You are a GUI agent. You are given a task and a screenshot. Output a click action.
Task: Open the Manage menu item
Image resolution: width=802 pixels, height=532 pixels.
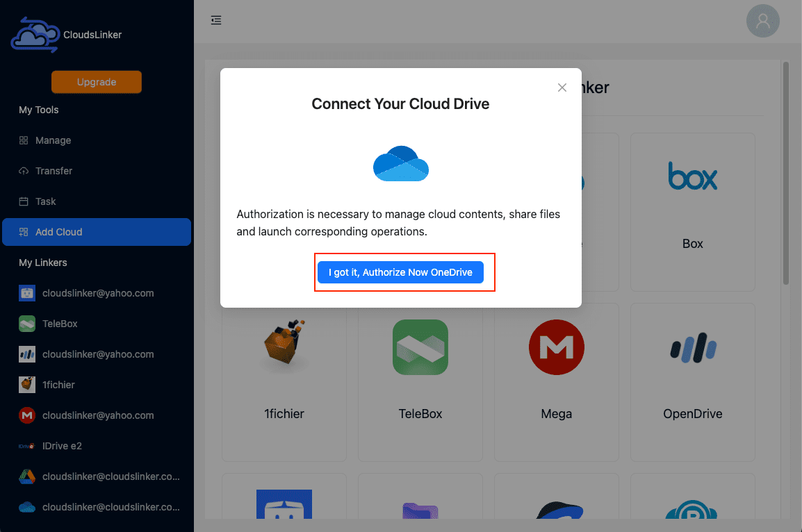(x=96, y=140)
